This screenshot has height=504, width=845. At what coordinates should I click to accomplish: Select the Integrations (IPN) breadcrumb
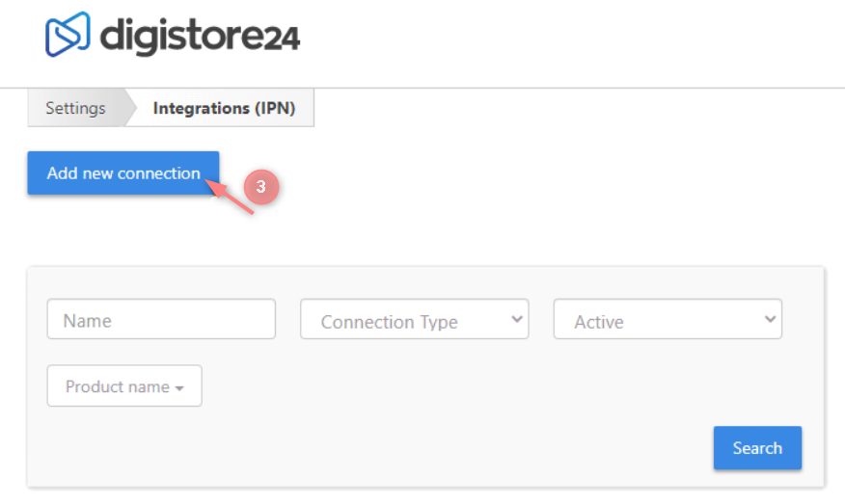point(224,108)
